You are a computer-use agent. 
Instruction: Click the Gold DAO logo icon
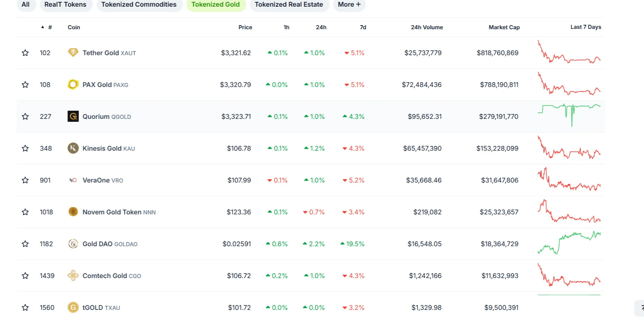click(73, 244)
